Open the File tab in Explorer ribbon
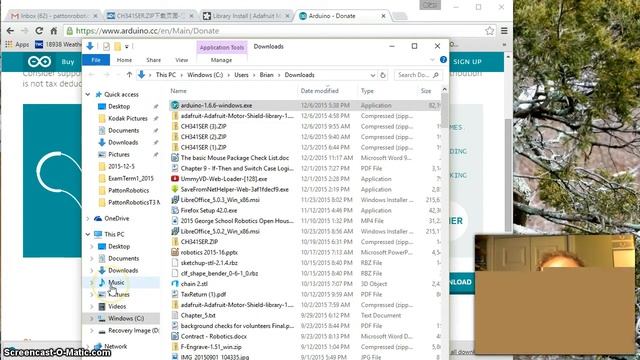The width and height of the screenshot is (640, 360). (96, 60)
